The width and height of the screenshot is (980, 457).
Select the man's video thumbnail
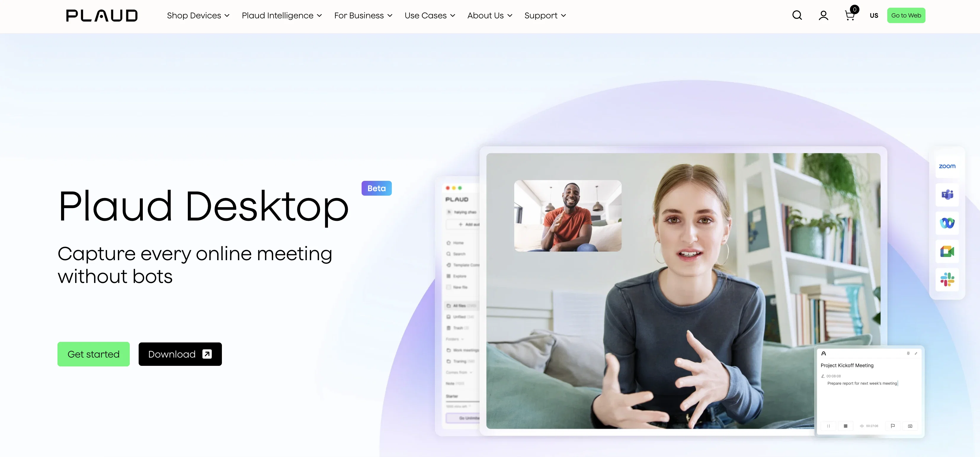pos(568,215)
